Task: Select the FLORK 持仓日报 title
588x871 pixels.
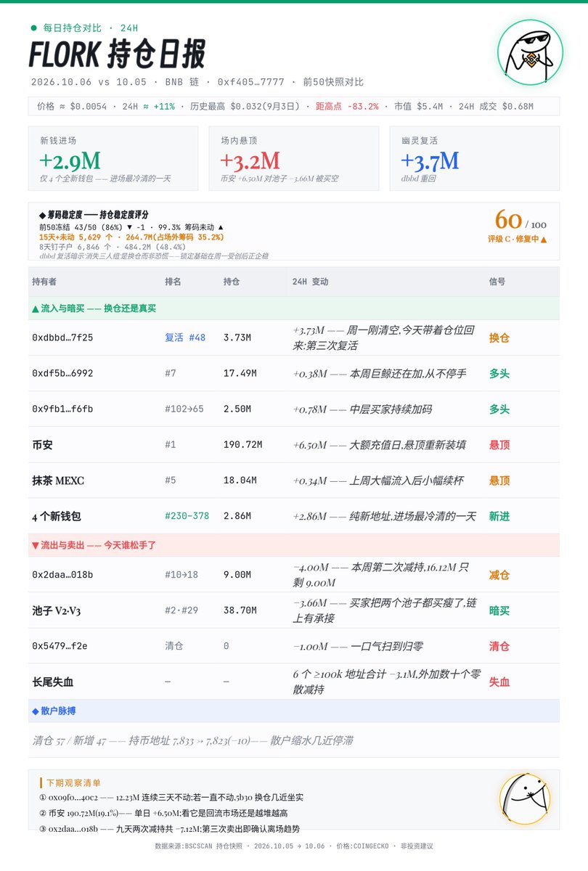Action: tap(117, 54)
